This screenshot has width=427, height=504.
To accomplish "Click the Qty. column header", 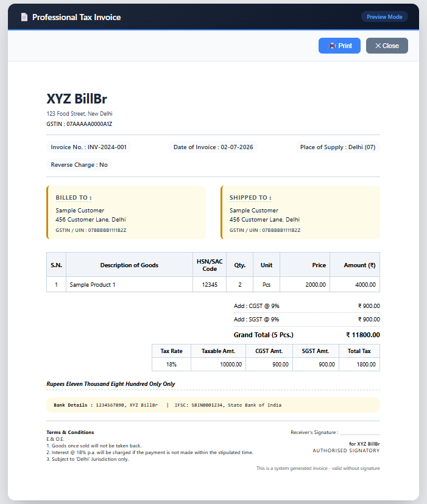I will click(x=240, y=265).
